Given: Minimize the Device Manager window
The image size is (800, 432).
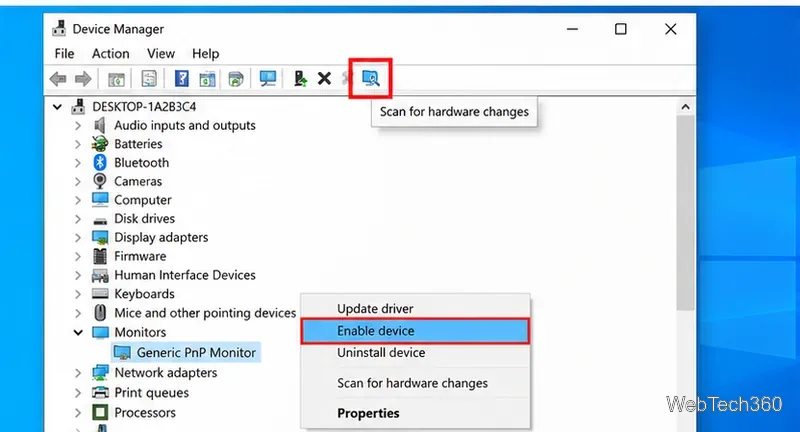Looking at the screenshot, I should point(572,29).
